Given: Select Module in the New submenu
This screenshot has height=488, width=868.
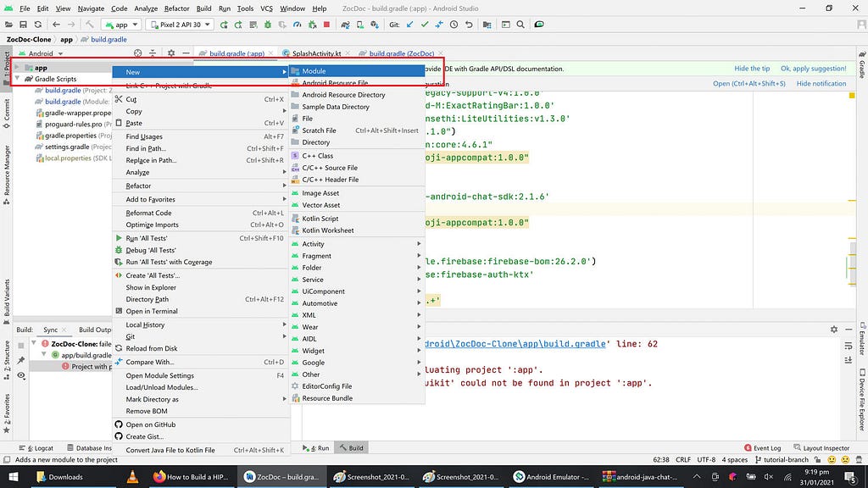Looking at the screenshot, I should point(357,71).
